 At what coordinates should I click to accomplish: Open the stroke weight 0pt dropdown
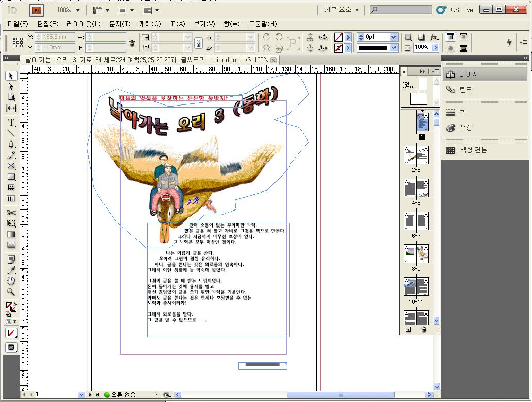[x=393, y=37]
